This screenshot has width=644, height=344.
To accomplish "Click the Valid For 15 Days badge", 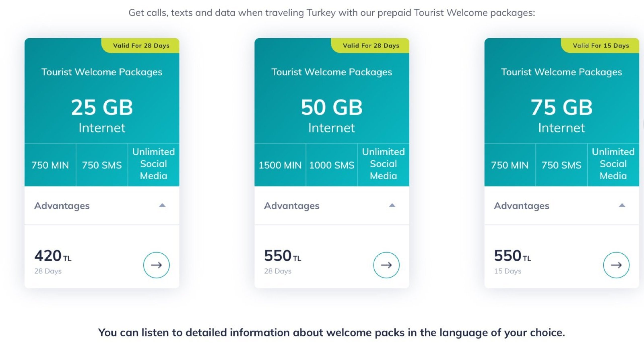I will click(x=601, y=46).
